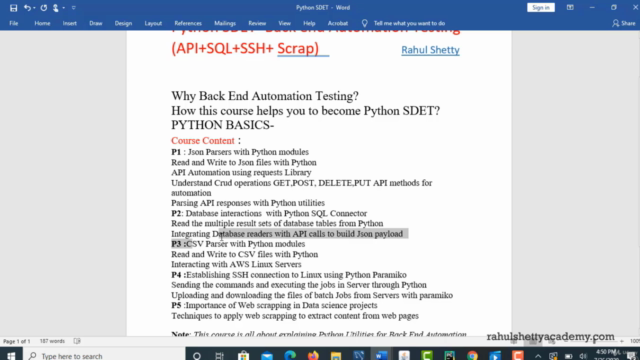
Task: Click the Page 1 of 1 status indicator
Action: [x=17, y=341]
